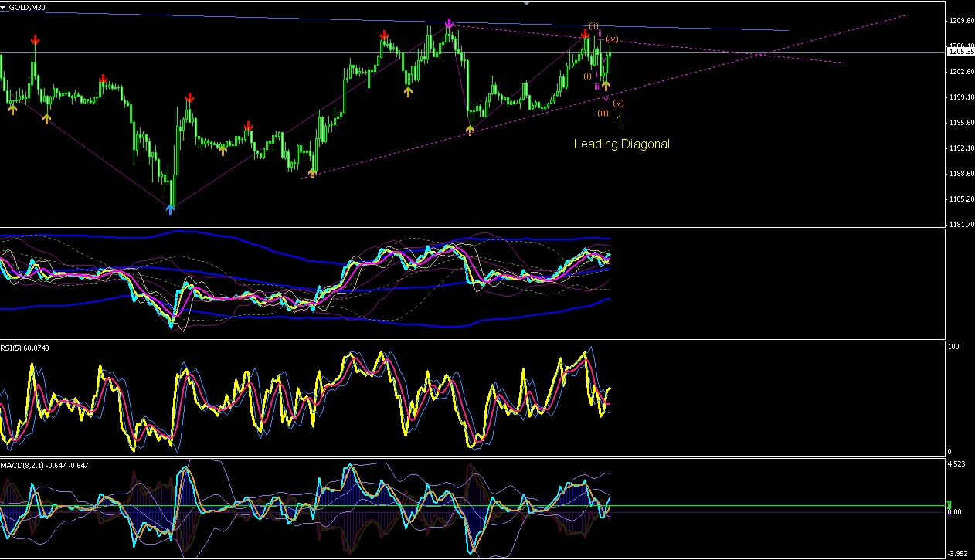The image size is (975, 560).
Task: Click the MACD scale value -3.952
Action: [958, 553]
